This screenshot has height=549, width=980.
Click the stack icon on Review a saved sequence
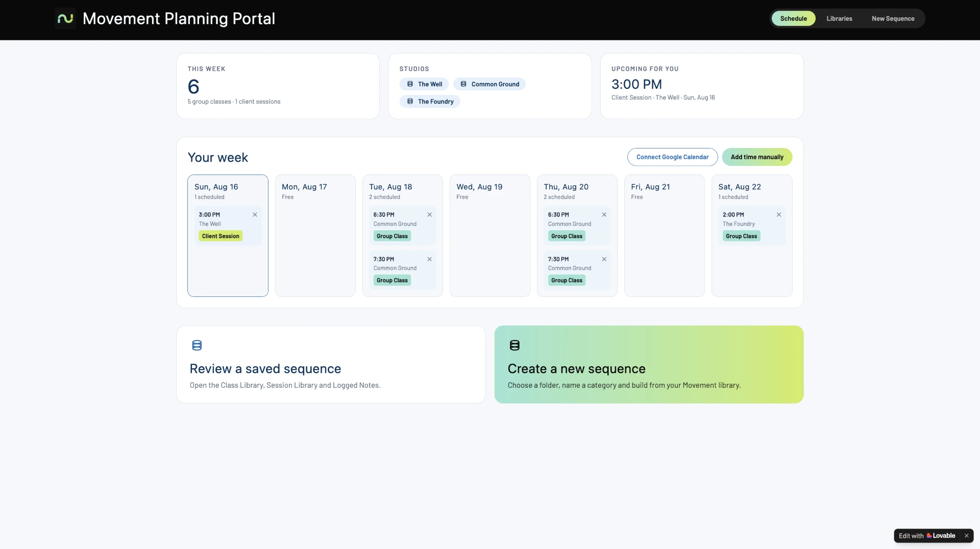(x=197, y=345)
